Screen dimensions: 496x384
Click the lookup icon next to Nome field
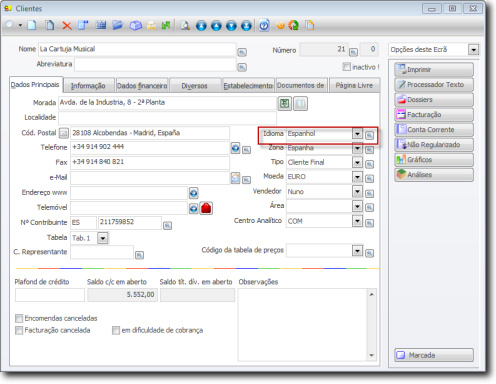click(x=242, y=52)
